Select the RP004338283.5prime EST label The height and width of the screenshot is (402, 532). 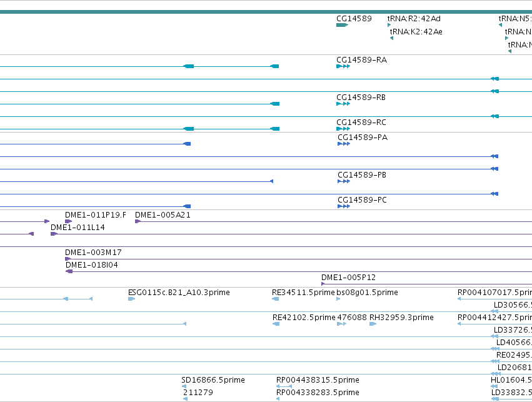pyautogui.click(x=318, y=393)
